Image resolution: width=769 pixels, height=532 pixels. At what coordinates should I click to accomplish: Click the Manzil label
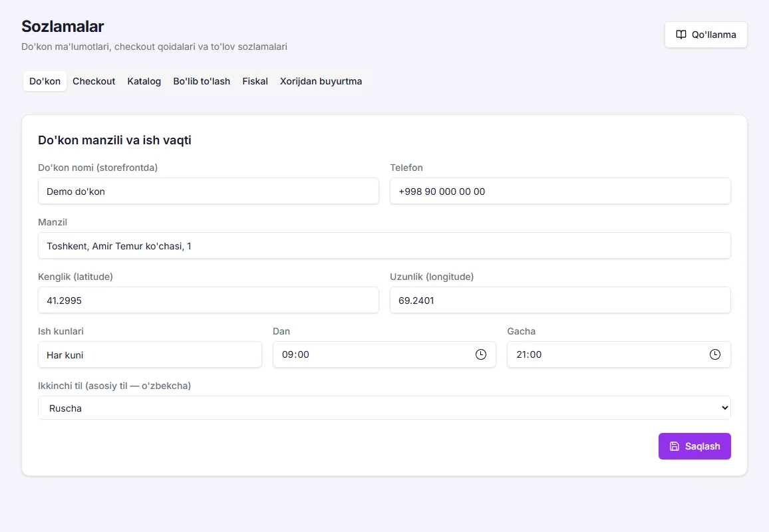click(53, 222)
